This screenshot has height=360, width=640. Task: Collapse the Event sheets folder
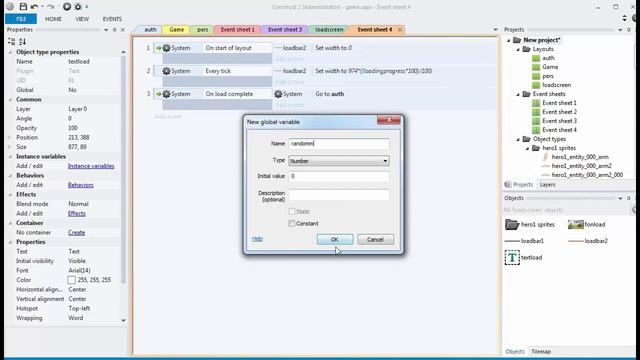click(x=518, y=94)
